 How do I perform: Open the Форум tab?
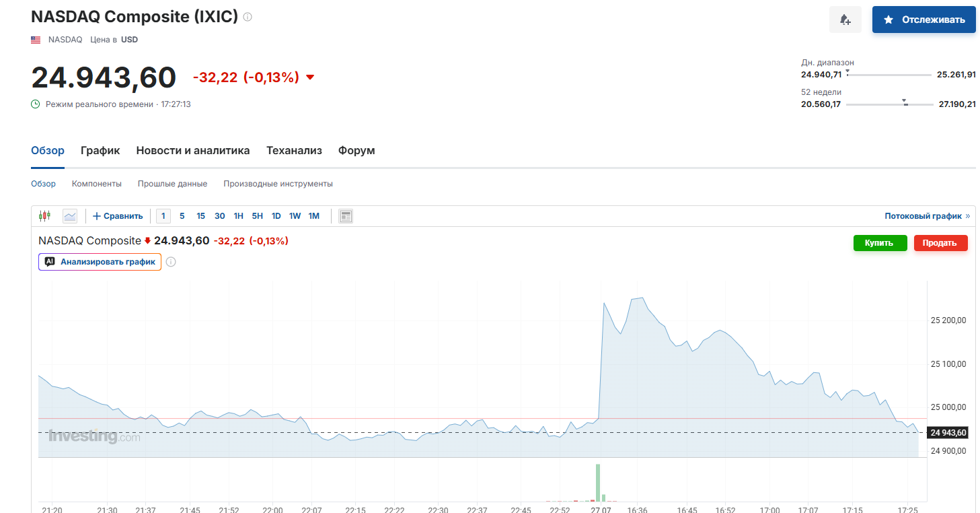click(x=356, y=151)
